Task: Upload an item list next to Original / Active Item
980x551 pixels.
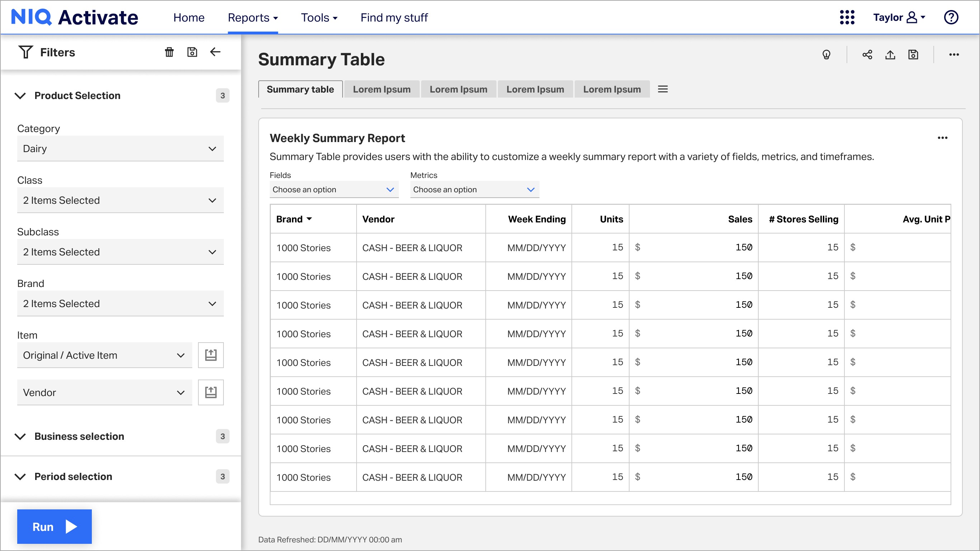Action: pyautogui.click(x=211, y=355)
